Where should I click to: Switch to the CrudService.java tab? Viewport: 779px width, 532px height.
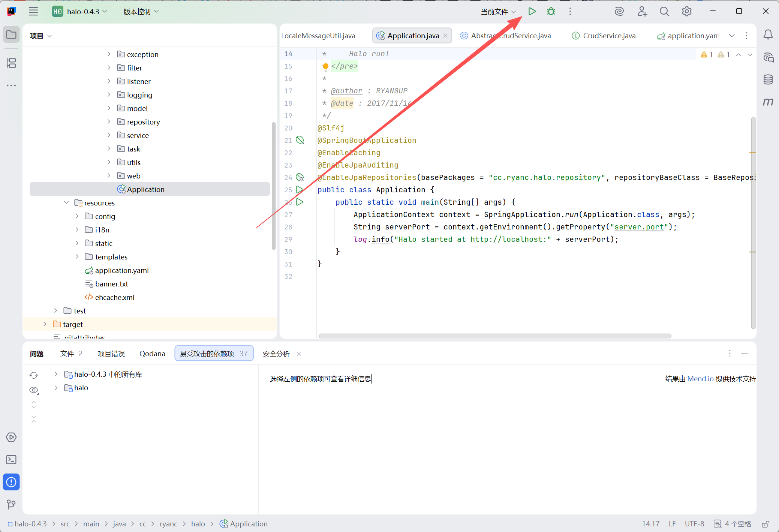[609, 36]
